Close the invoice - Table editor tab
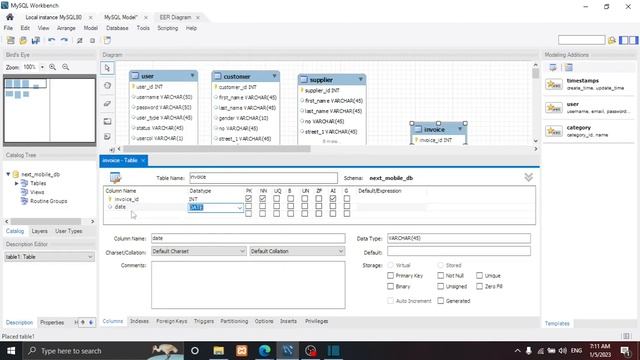Screen dimensions: 640x360 [143, 160]
